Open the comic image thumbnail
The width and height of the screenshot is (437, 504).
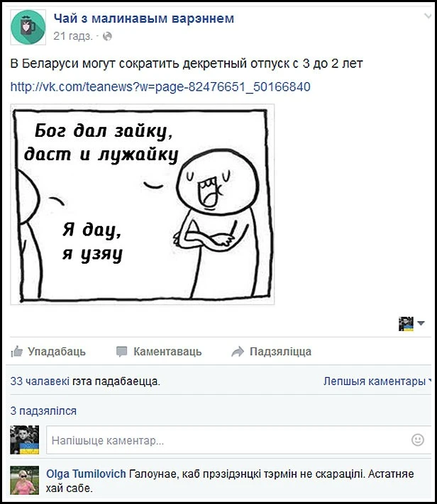pos(142,204)
